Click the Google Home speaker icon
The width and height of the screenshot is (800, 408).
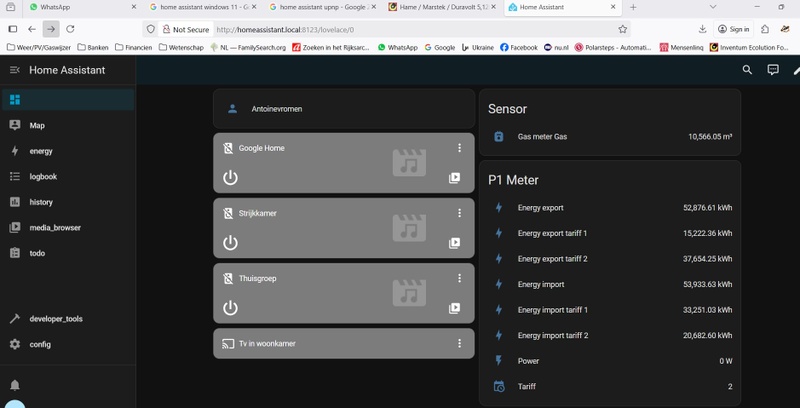click(x=228, y=148)
